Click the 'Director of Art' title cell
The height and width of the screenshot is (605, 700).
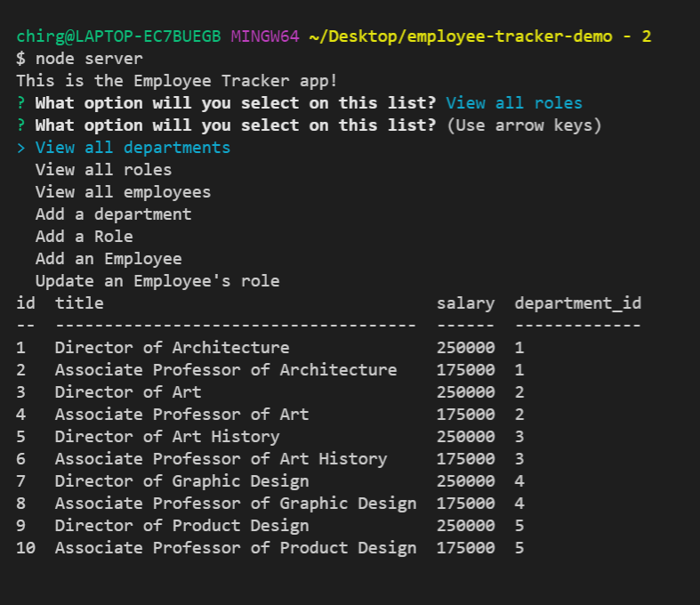[128, 392]
